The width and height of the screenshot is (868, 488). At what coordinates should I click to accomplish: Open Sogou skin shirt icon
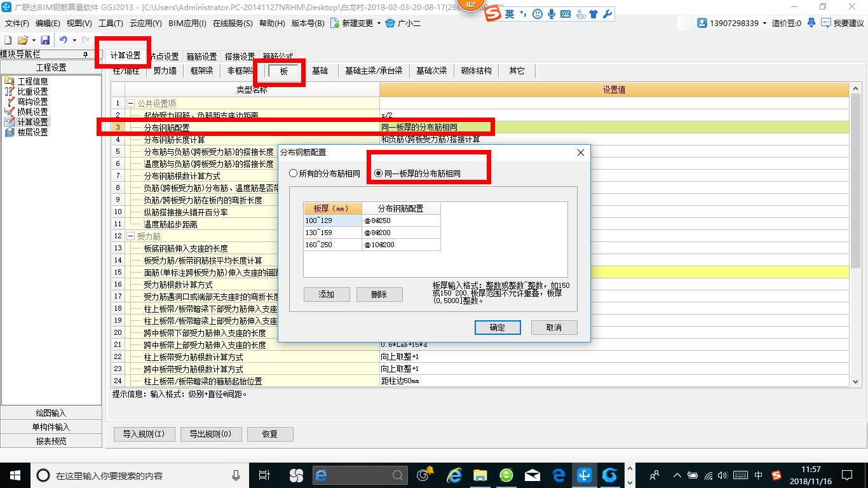[593, 14]
